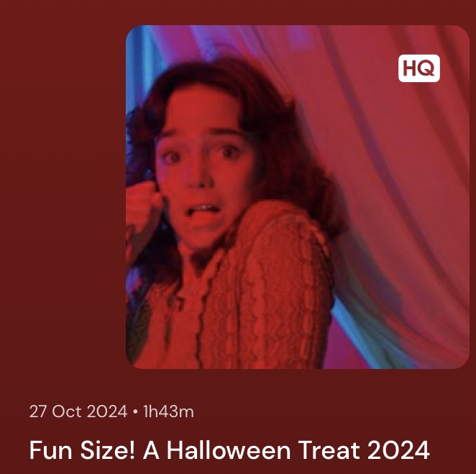
Task: Click the frightened woman's face in the artwork
Action: point(203,170)
